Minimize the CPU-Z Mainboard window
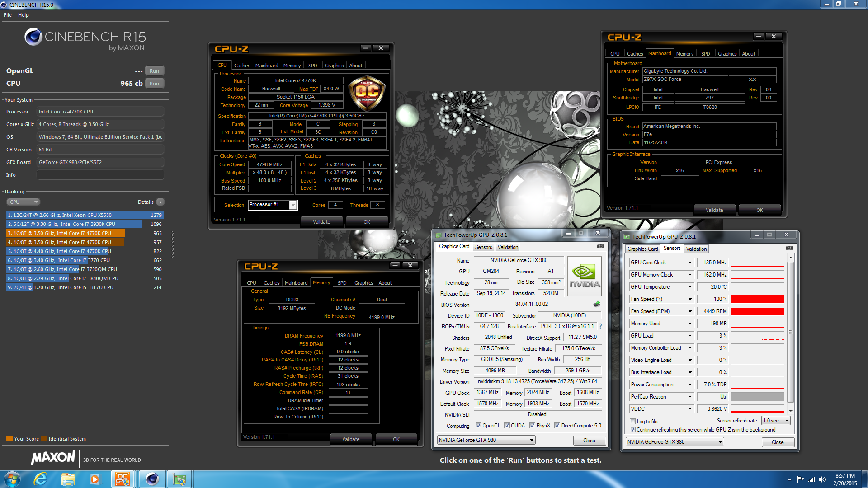 758,36
